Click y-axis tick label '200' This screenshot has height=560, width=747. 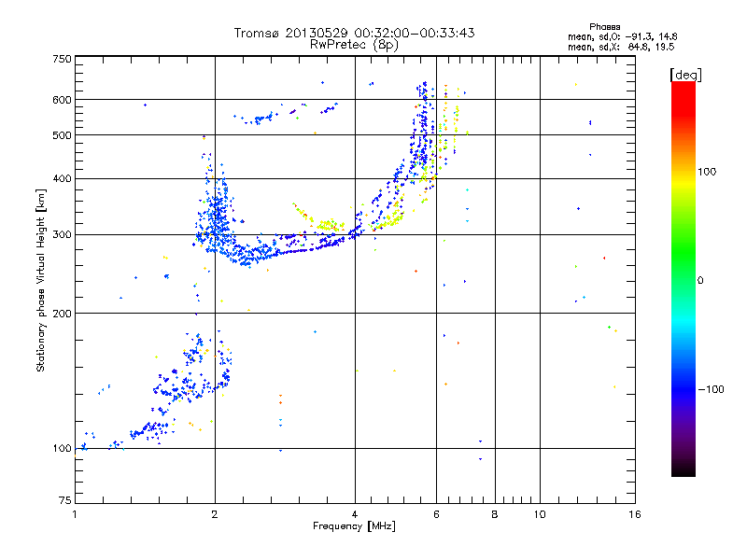pyautogui.click(x=62, y=314)
